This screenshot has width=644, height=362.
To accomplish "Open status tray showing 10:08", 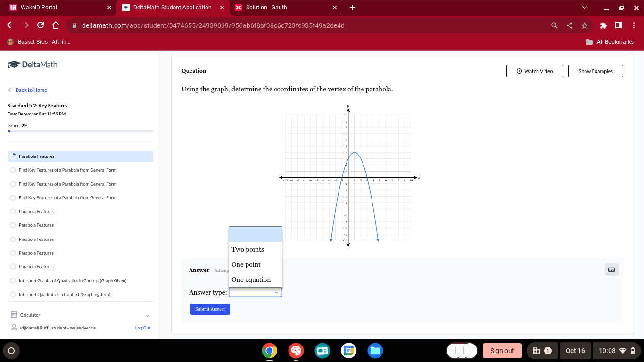I will click(617, 351).
